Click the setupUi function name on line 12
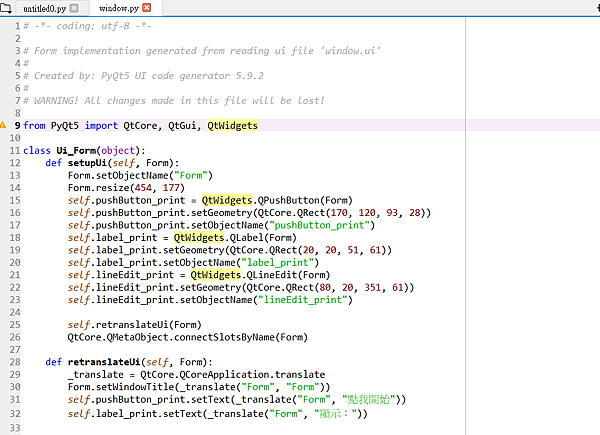This screenshot has width=600, height=435. (x=87, y=163)
